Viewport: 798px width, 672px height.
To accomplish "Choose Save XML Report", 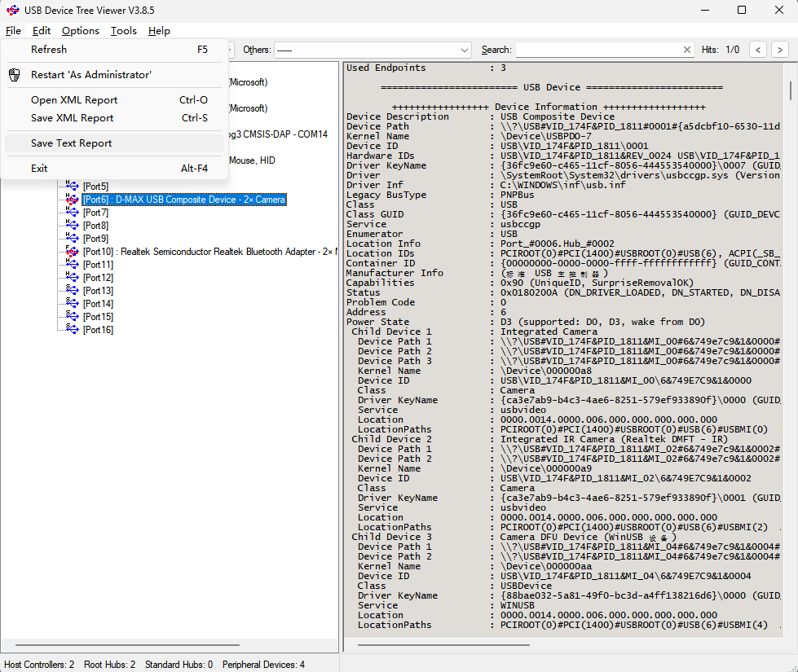I will point(73,118).
